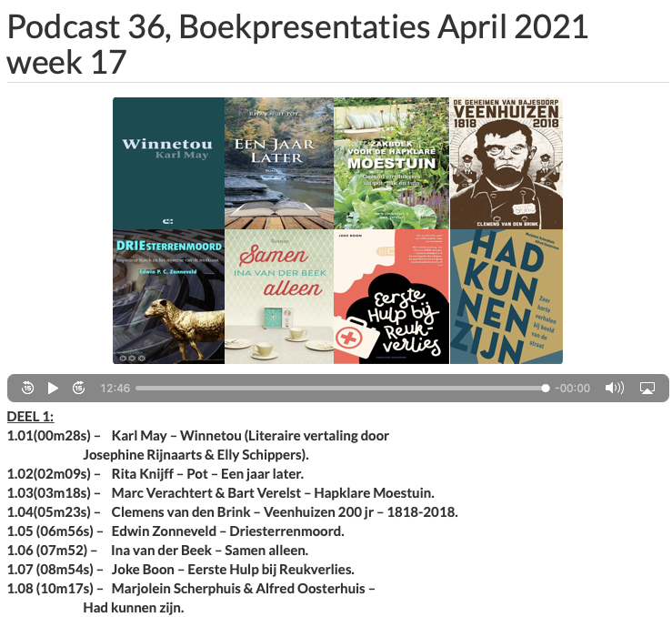Skip back 15 seconds in the podcast
Viewport: 672px width, 617px height.
pyautogui.click(x=28, y=388)
